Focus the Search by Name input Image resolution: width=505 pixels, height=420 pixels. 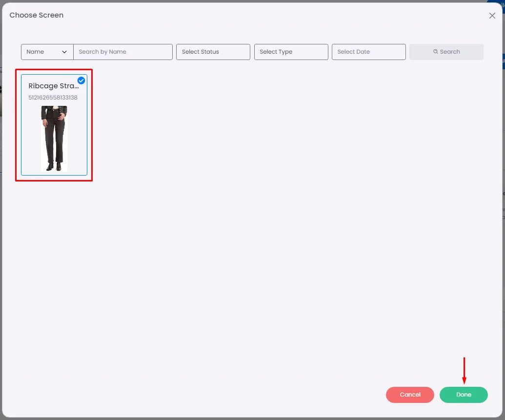click(x=122, y=52)
